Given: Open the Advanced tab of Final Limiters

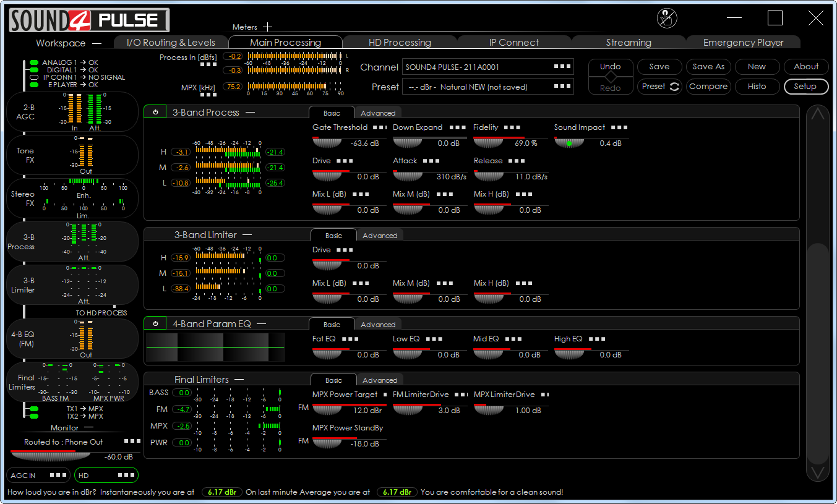Looking at the screenshot, I should click(380, 380).
